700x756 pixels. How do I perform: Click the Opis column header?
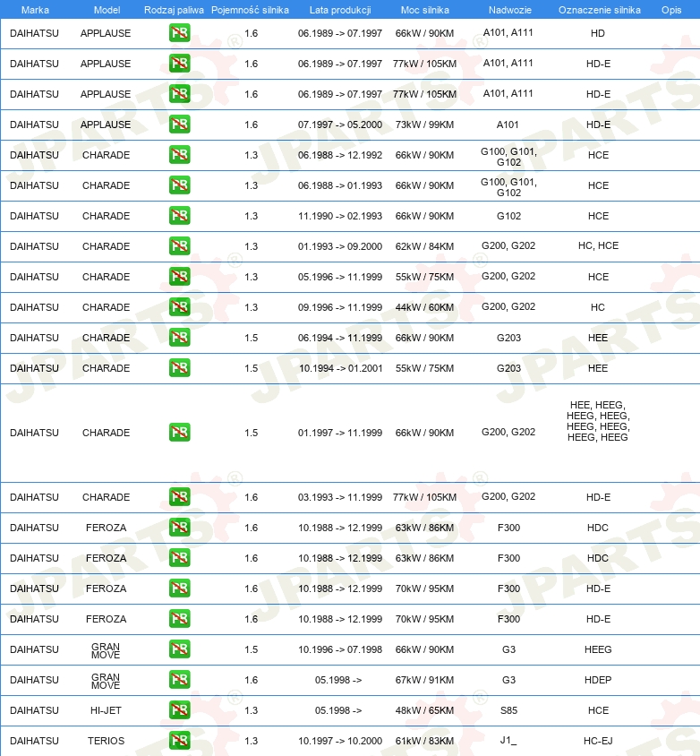click(x=671, y=10)
